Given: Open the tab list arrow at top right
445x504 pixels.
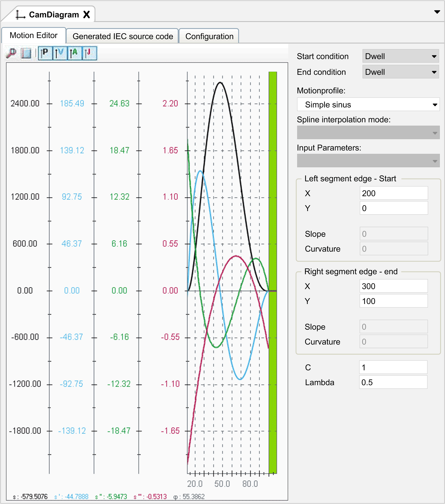Looking at the screenshot, I should pos(437,12).
